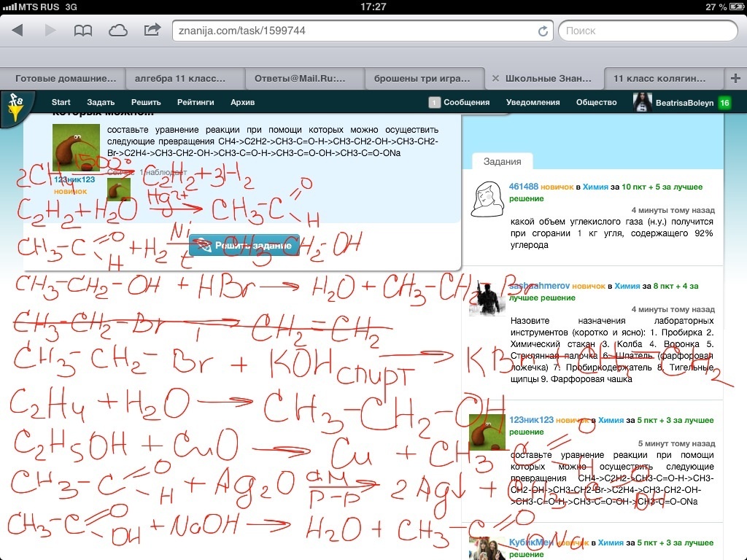The image size is (747, 560).
Task: Open the Архив menu item
Action: [242, 103]
